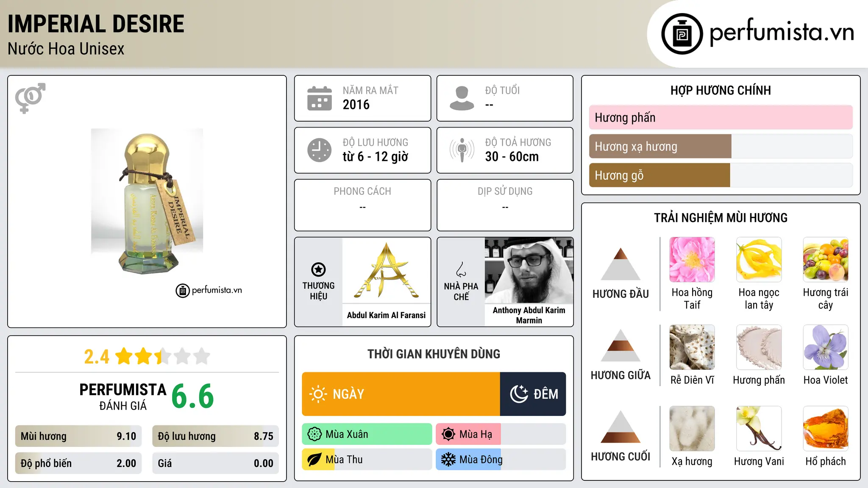This screenshot has width=868, height=488.
Task: Click the snowflake icon for Mùa Đông
Action: coord(448,460)
